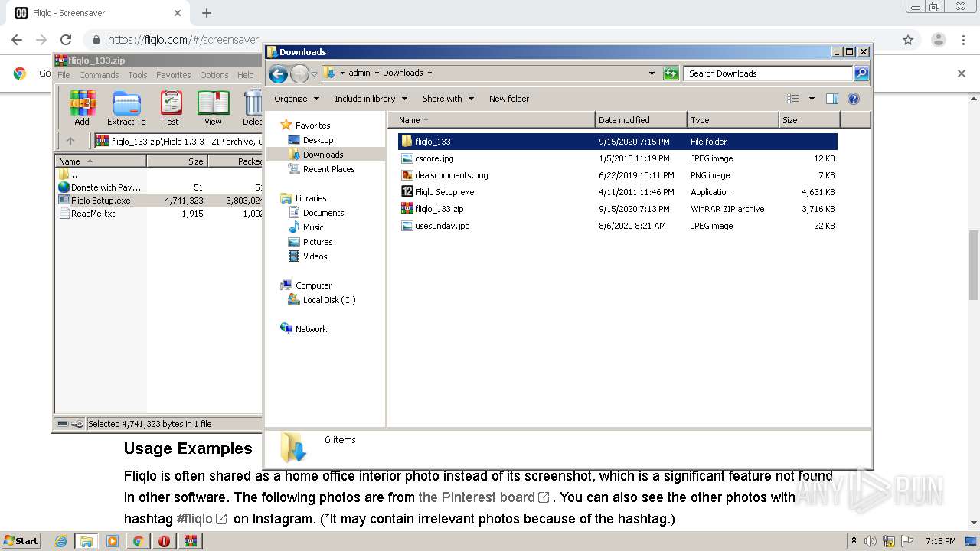Screen dimensions: 980x551
Task: Click Internet Explorer taskbar icon
Action: pos(60,541)
